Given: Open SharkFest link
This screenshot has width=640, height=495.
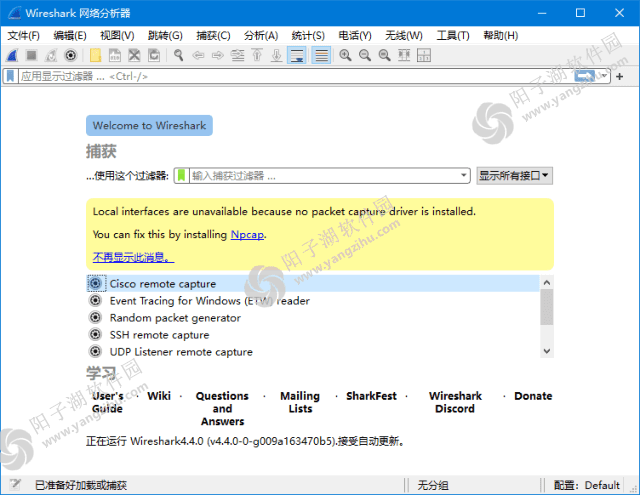Looking at the screenshot, I should click(x=371, y=396).
